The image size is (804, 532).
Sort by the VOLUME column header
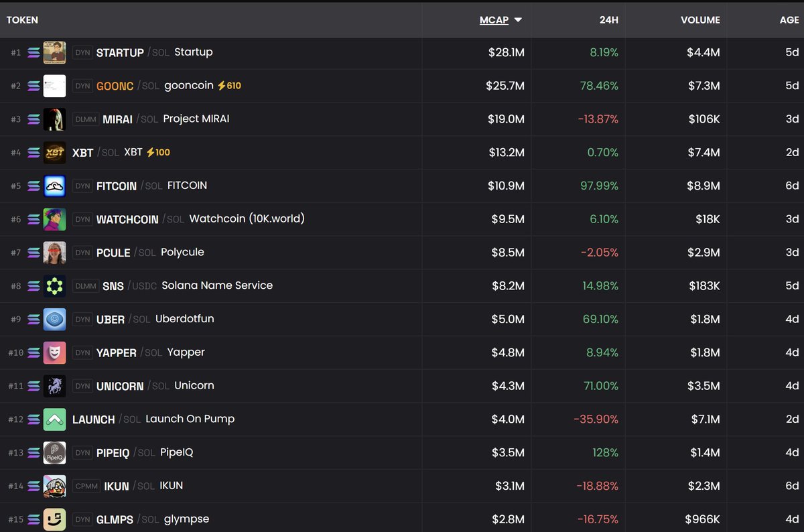click(x=700, y=20)
